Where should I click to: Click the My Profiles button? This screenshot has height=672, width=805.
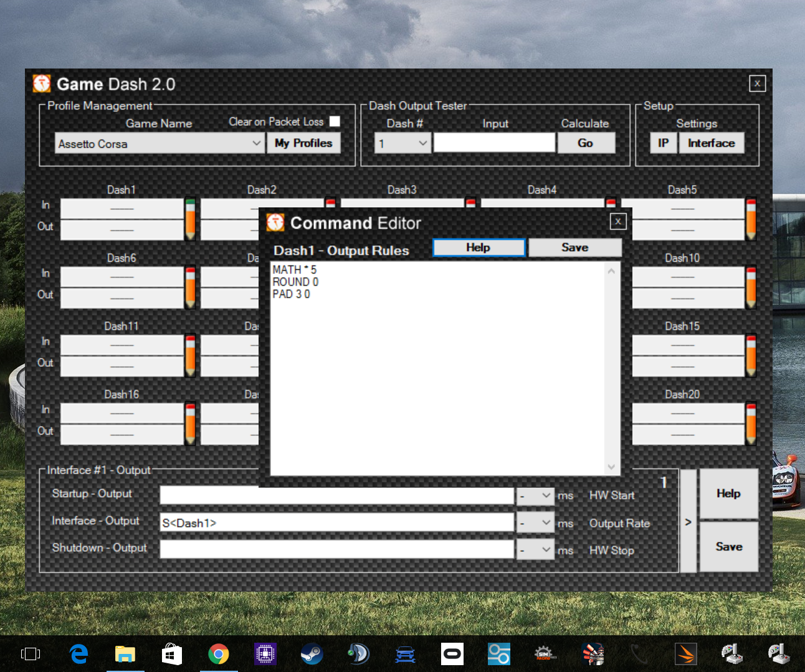click(303, 143)
